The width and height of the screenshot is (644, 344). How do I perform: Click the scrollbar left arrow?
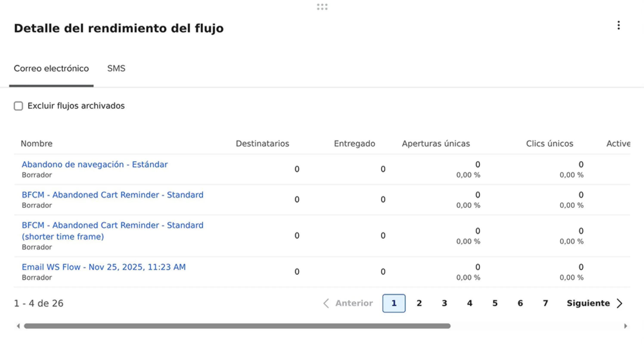(18, 326)
